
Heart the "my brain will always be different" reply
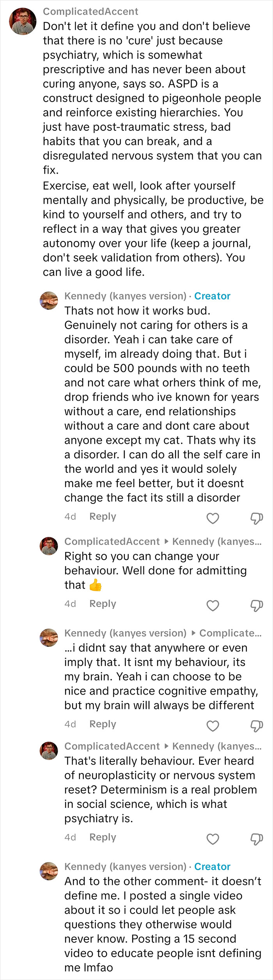coord(213,726)
